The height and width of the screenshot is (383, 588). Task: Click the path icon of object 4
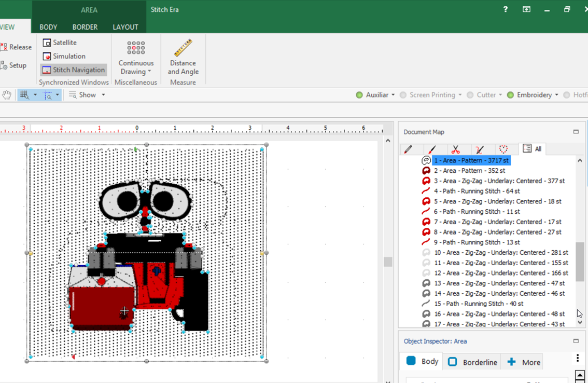(x=426, y=191)
